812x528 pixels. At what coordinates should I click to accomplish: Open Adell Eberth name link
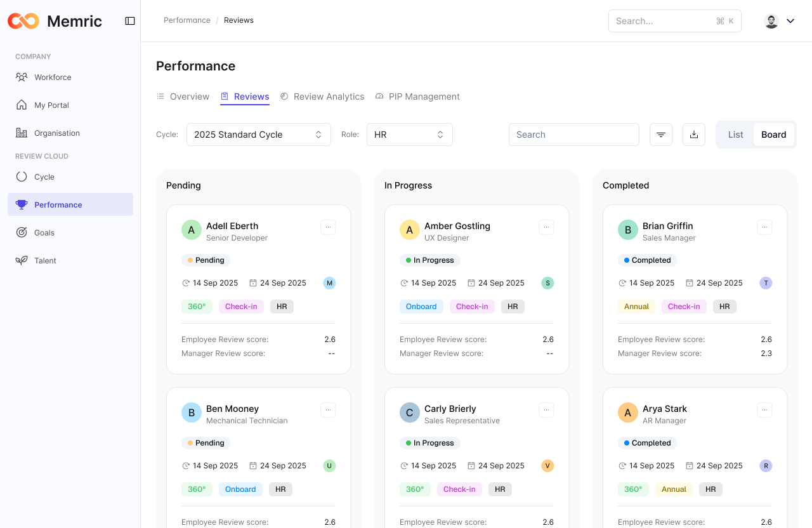(232, 226)
